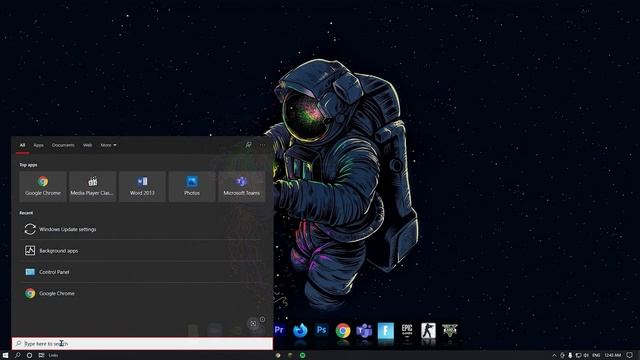
Task: Launch Google Chrome from the desktop dock
Action: [x=343, y=330]
